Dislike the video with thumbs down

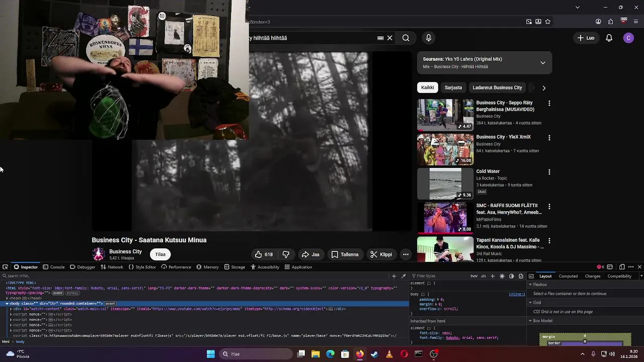click(286, 254)
